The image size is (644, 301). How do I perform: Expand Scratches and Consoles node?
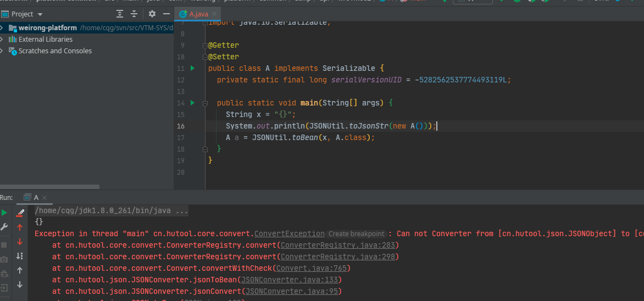tap(2, 51)
